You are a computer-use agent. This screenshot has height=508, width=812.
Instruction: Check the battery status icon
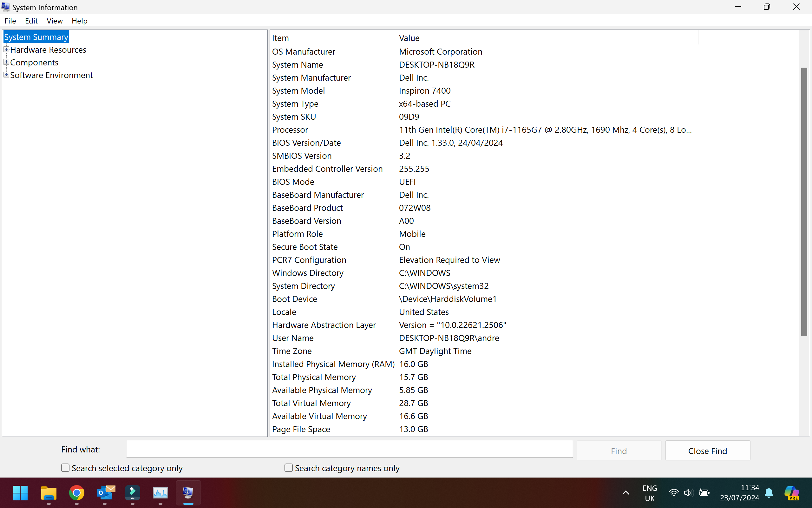[704, 493]
